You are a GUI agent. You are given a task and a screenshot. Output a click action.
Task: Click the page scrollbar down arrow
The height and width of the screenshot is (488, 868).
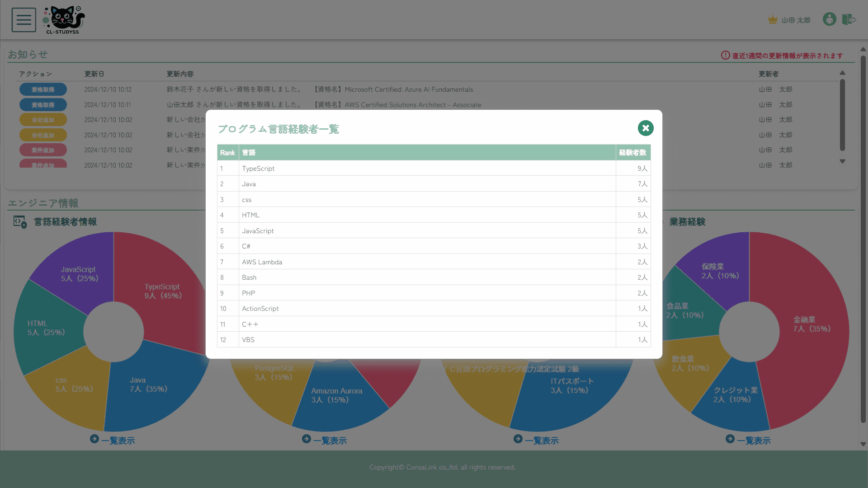tap(863, 445)
